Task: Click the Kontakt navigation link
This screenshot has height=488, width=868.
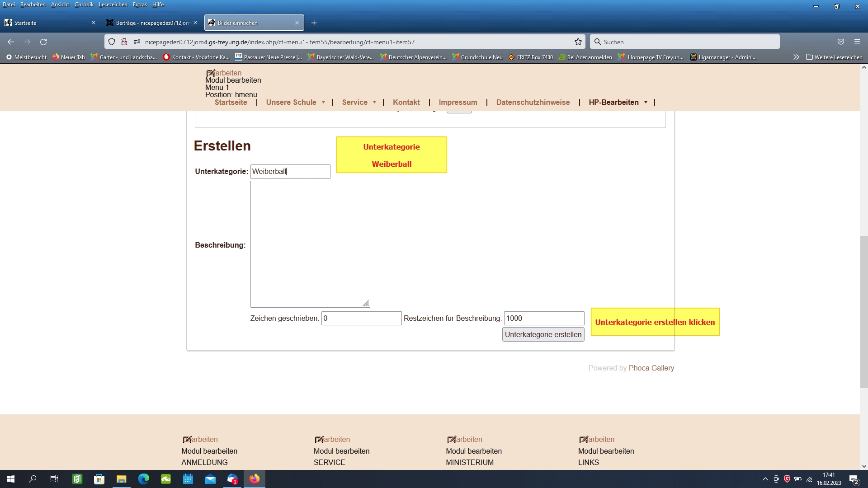Action: (x=406, y=103)
